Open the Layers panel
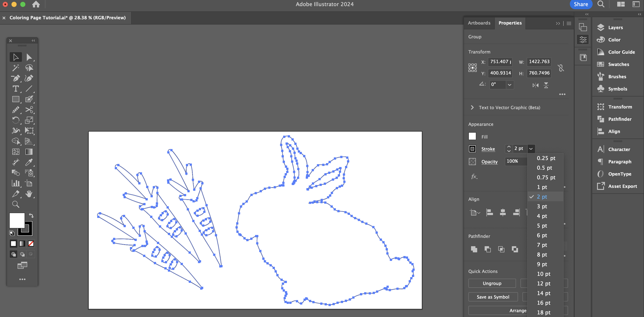This screenshot has width=644, height=317. pyautogui.click(x=615, y=28)
